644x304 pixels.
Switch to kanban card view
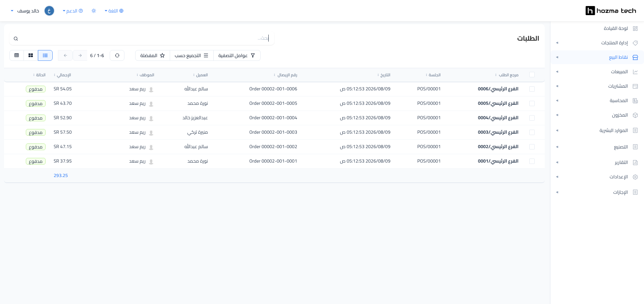(x=31, y=55)
